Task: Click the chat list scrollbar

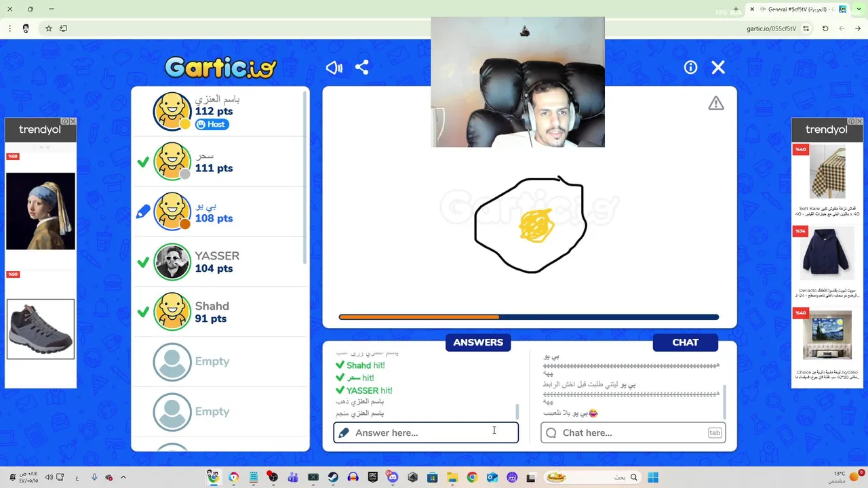Action: click(725, 401)
